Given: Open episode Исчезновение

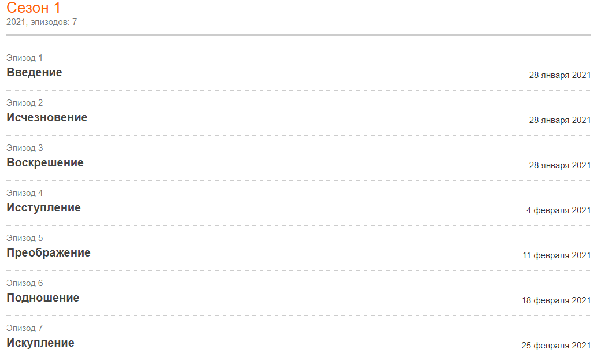Looking at the screenshot, I should click(47, 118).
